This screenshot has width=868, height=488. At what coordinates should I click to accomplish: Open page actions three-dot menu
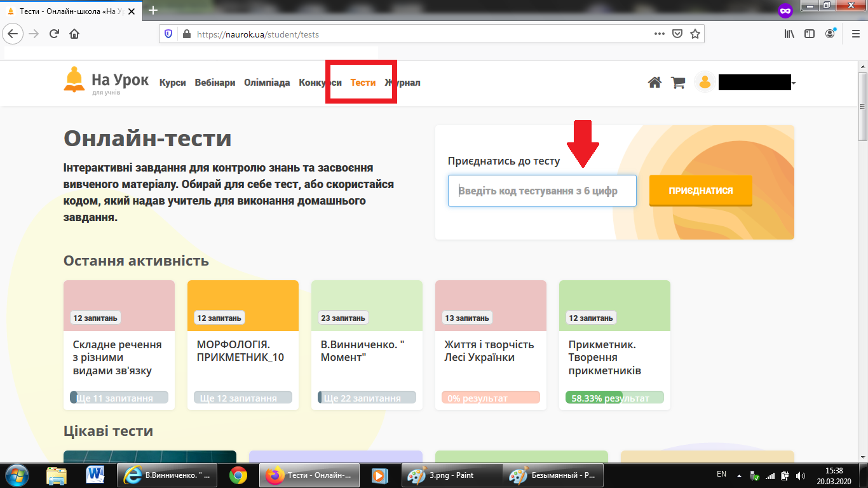pyautogui.click(x=660, y=34)
